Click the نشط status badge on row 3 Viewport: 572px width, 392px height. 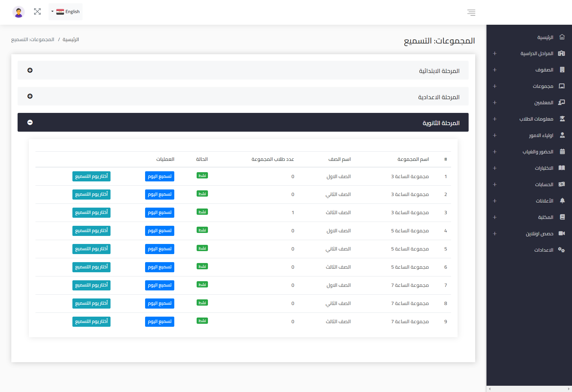[202, 212]
